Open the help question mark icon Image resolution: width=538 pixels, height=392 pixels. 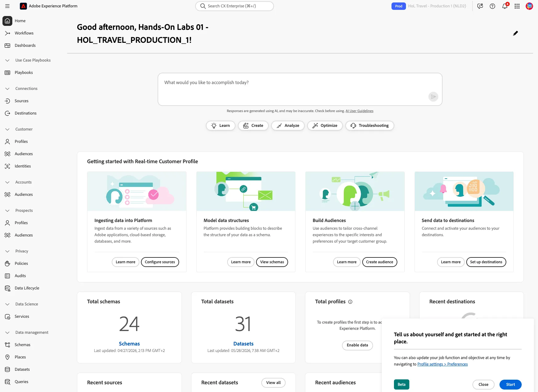click(x=492, y=6)
